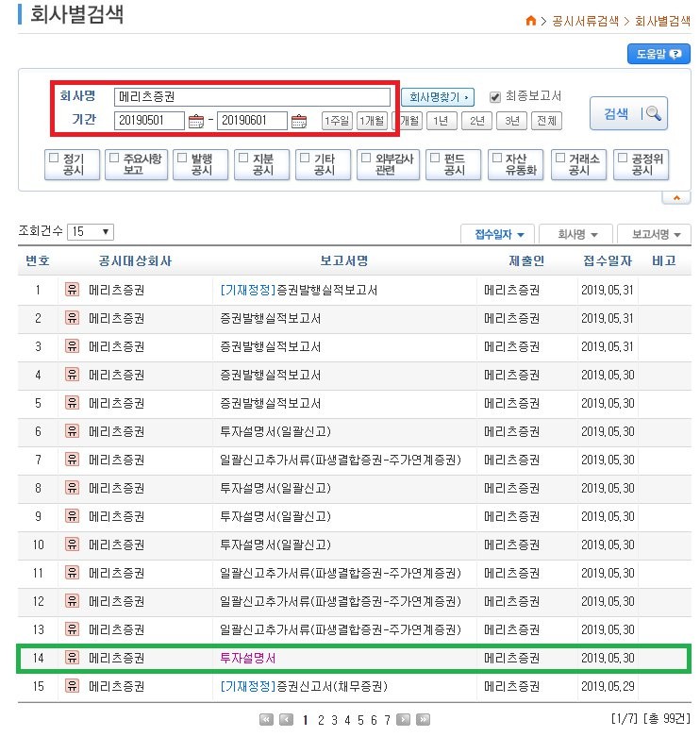Screen dimensions: 700x737
Task: Select the 전체 period button
Action: click(x=546, y=121)
